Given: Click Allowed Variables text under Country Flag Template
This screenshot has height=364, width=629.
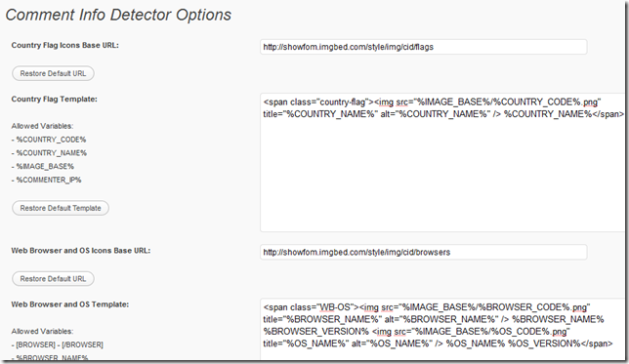Looking at the screenshot, I should pyautogui.click(x=42, y=126).
